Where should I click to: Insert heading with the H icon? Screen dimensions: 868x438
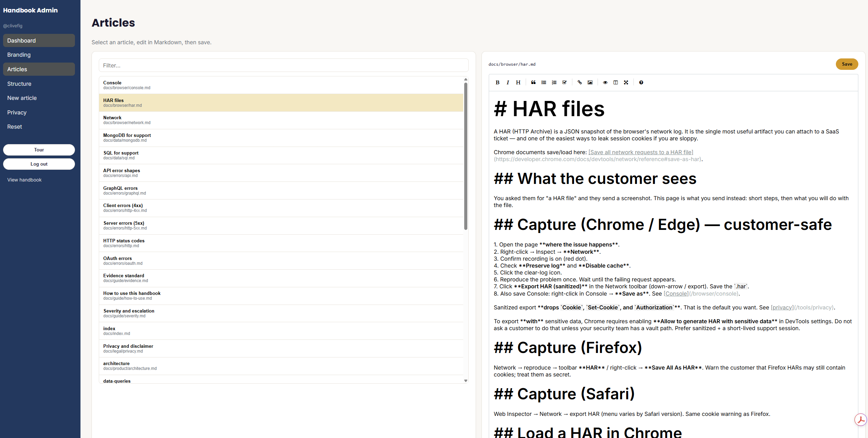[x=518, y=82]
